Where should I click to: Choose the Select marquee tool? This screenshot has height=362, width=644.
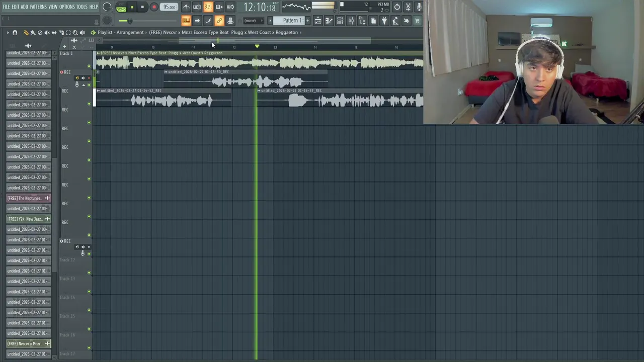[68, 33]
